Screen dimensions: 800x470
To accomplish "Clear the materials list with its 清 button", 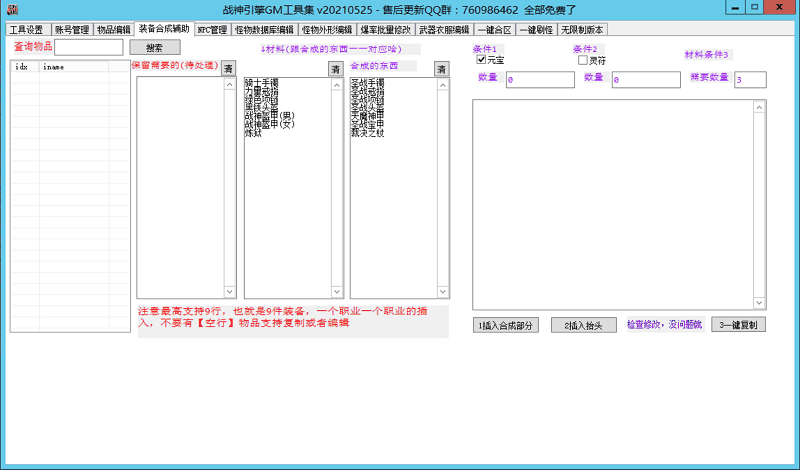I will pos(336,68).
